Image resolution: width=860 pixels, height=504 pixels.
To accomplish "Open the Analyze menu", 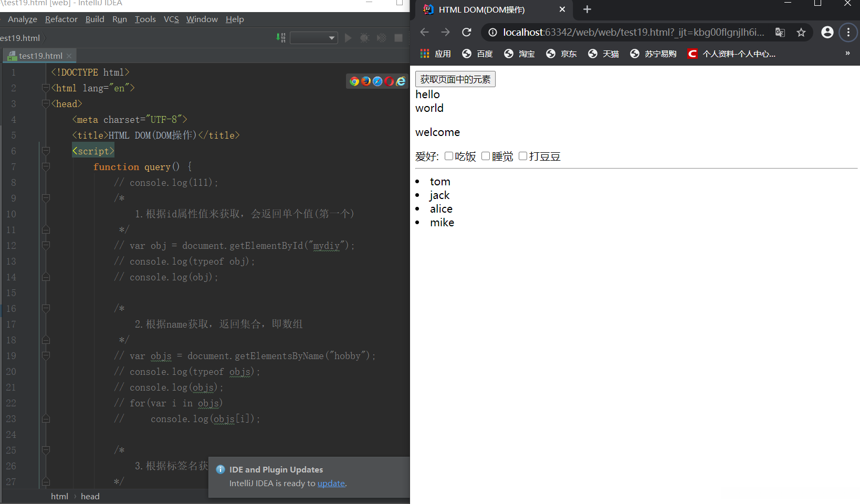I will [x=23, y=19].
